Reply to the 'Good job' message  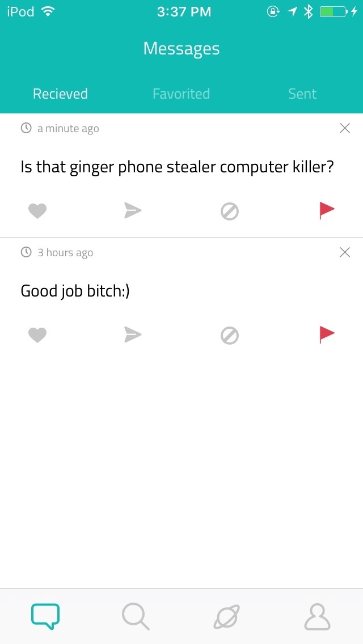pyautogui.click(x=133, y=335)
